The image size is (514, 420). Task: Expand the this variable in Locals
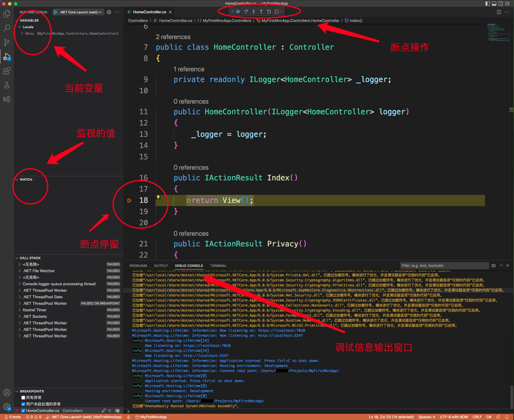pos(22,33)
